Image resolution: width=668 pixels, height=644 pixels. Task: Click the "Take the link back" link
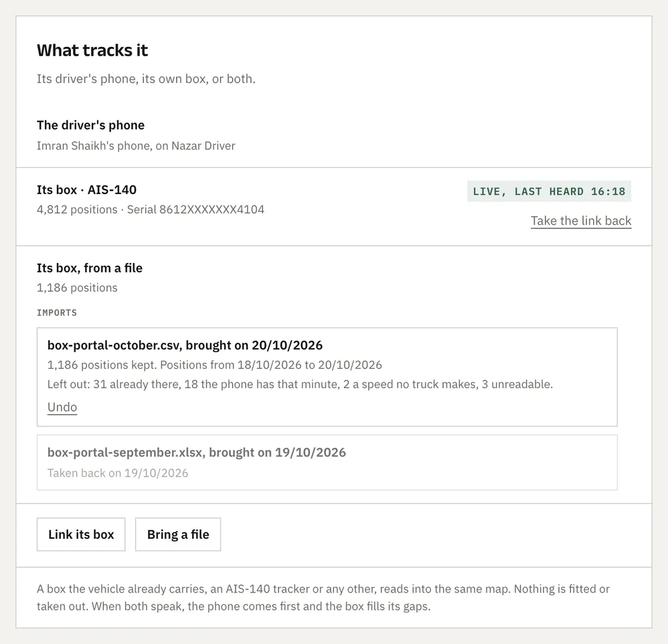[x=581, y=221]
